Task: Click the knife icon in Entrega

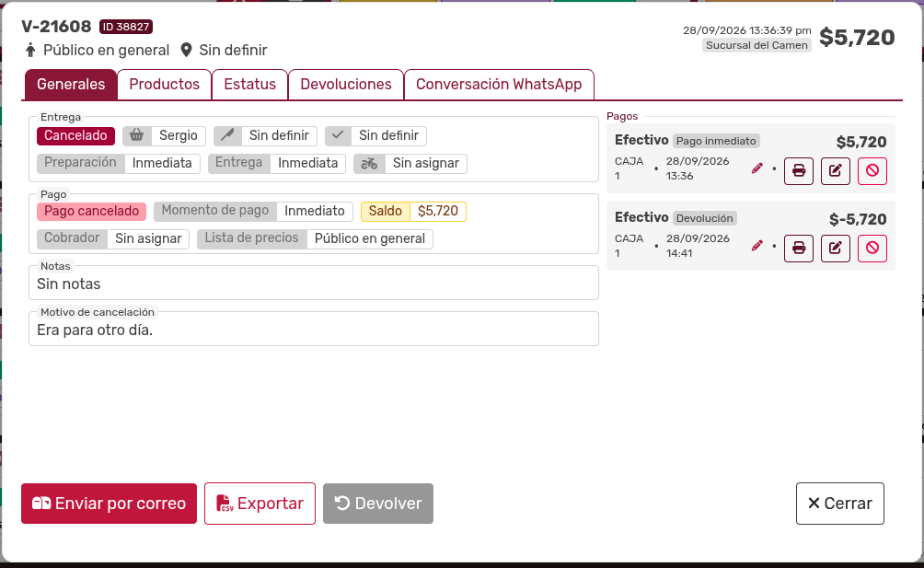Action: point(227,135)
